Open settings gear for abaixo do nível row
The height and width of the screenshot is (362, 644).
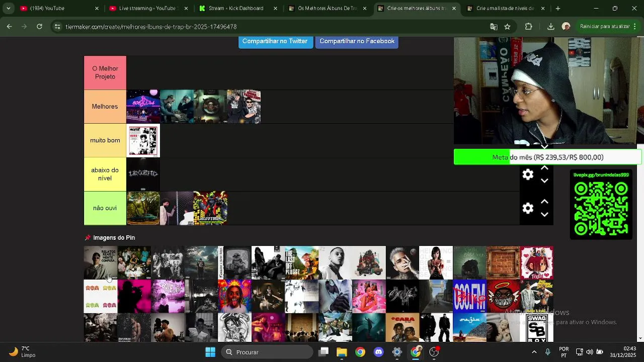click(x=528, y=174)
